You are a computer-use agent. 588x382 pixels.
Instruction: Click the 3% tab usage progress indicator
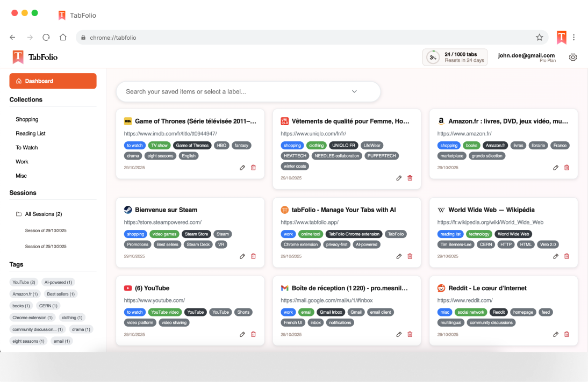[x=433, y=57]
